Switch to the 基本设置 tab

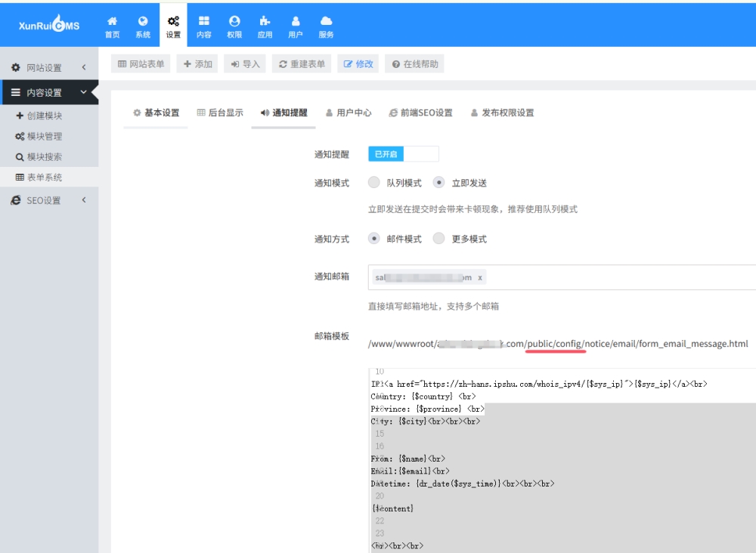tap(156, 113)
